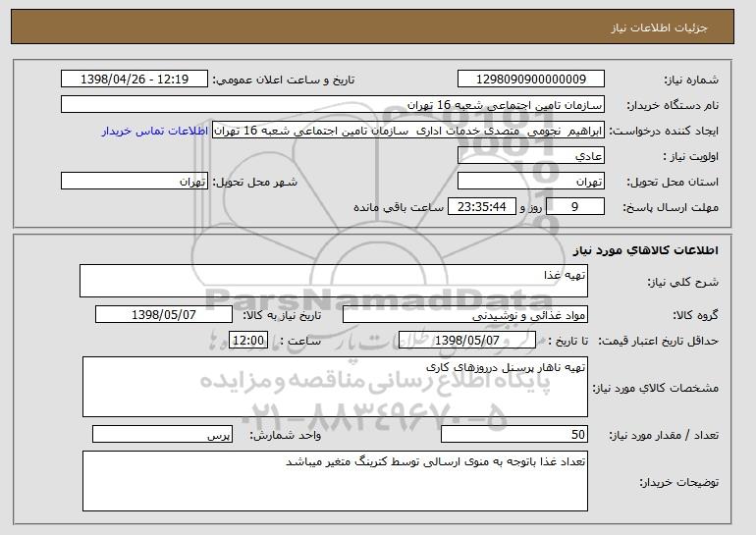Viewport: 756px width, 535px height.
Task: Click the واحد شمارش field showing پرس
Action: point(162,434)
